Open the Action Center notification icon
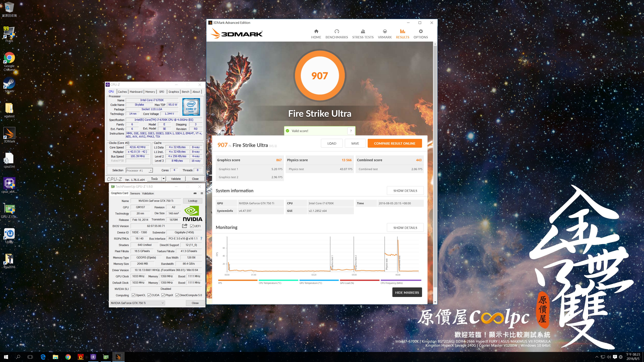 (615, 357)
